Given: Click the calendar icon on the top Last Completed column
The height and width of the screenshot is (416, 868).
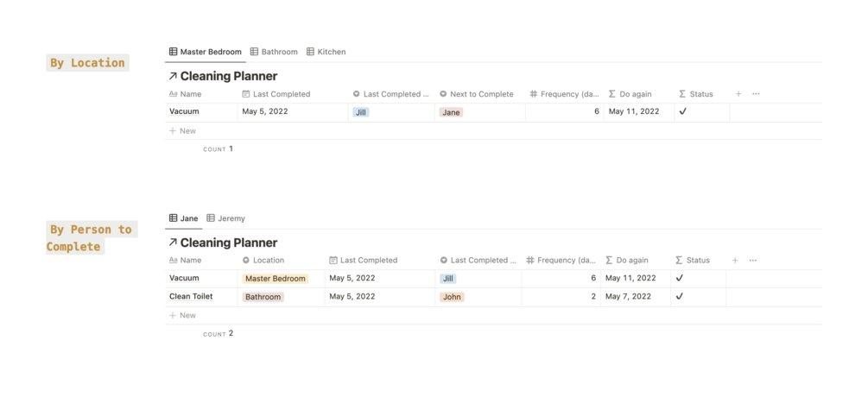Looking at the screenshot, I should pos(246,94).
